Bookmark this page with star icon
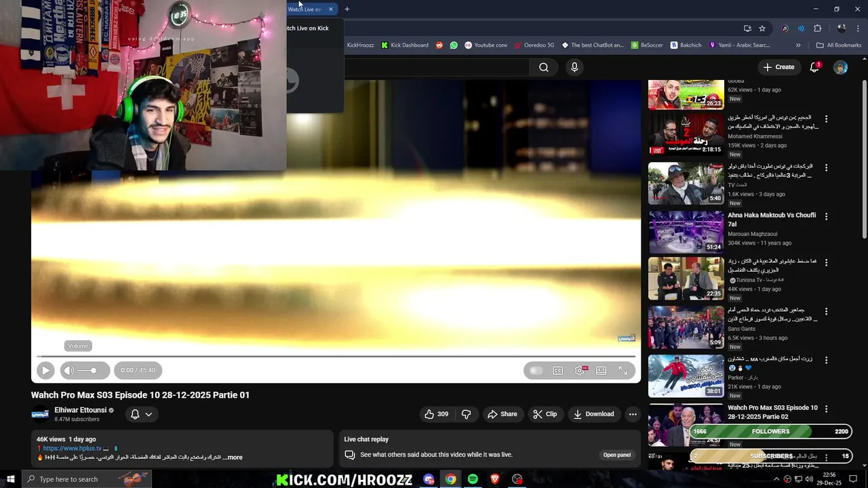Image resolution: width=868 pixels, height=488 pixels. (762, 28)
